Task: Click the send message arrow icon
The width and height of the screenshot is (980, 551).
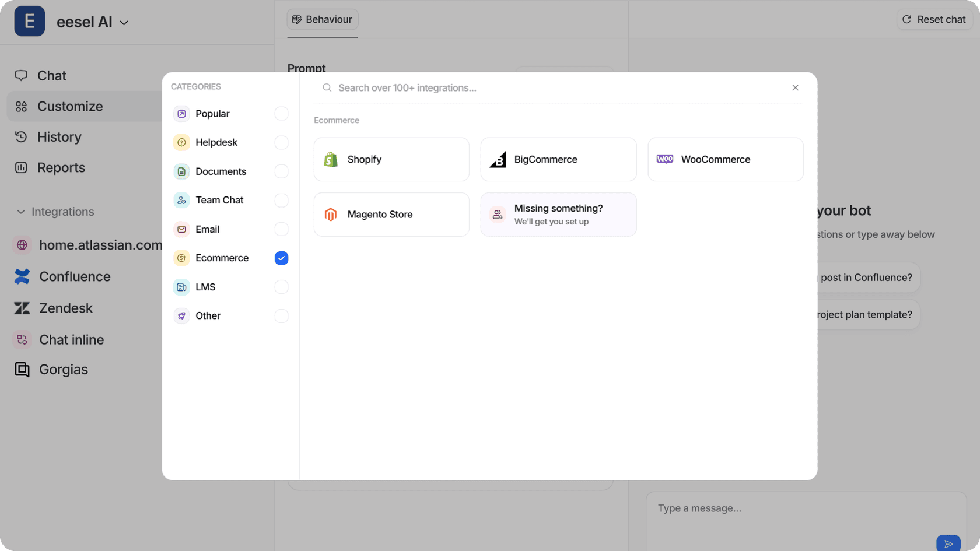Action: point(948,543)
